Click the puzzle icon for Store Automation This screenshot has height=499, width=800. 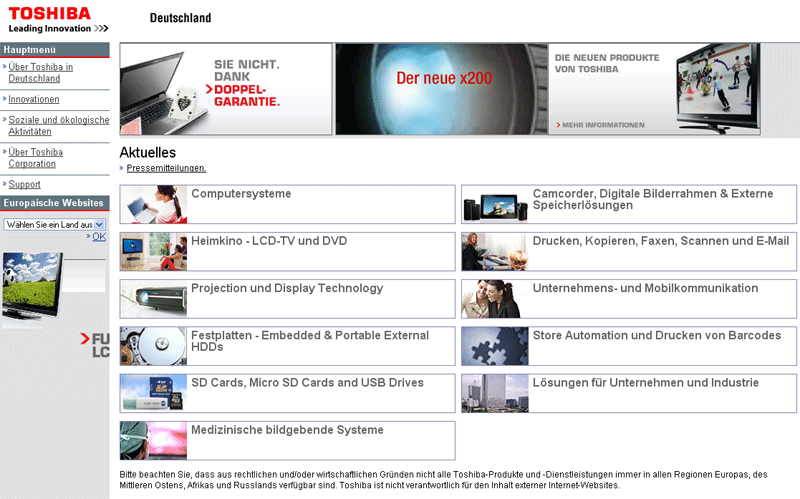click(495, 346)
